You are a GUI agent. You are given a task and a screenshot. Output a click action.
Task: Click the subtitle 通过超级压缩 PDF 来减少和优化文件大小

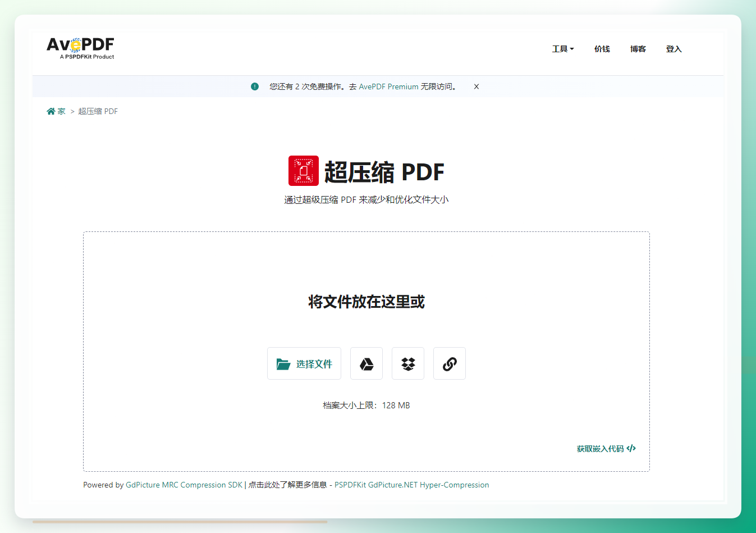click(366, 199)
